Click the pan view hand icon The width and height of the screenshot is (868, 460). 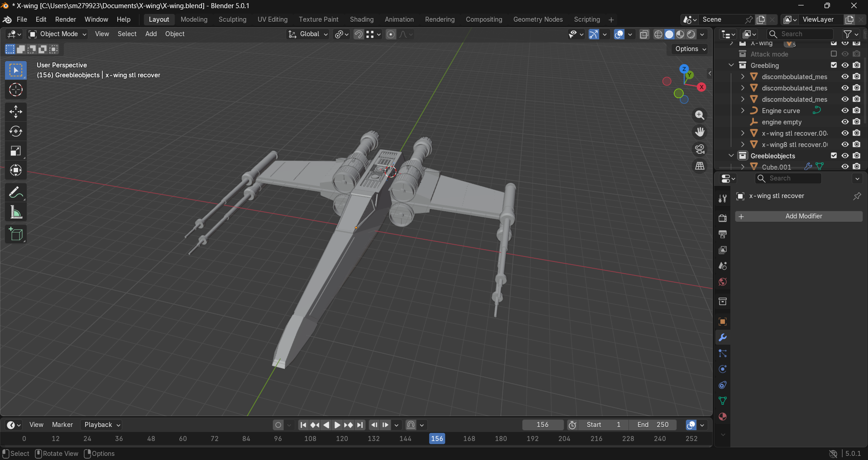(700, 132)
